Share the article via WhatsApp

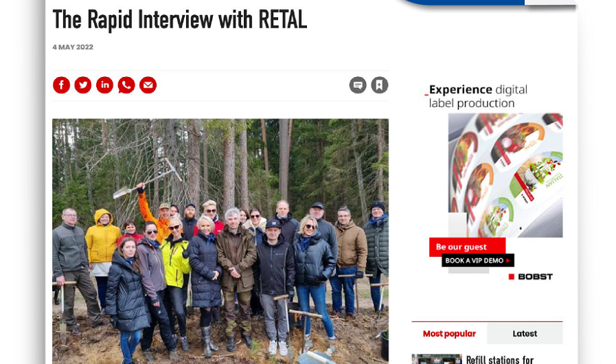click(126, 85)
